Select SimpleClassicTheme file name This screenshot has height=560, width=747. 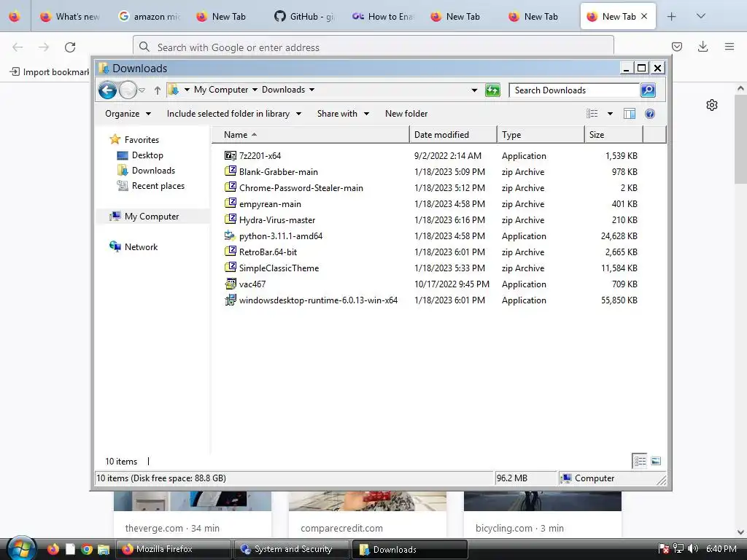pyautogui.click(x=279, y=268)
